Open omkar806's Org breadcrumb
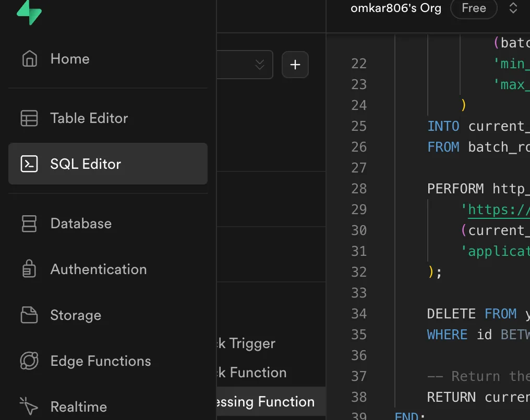 (x=395, y=8)
